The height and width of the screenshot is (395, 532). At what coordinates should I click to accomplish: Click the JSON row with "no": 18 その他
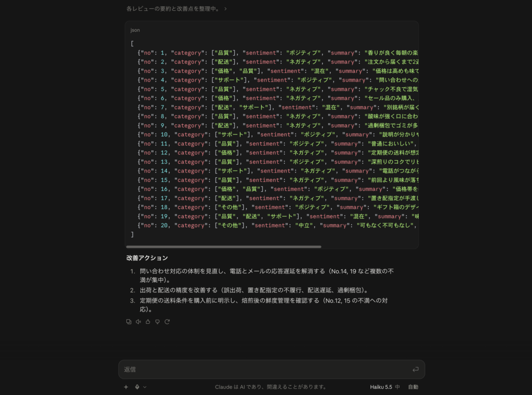coord(277,207)
